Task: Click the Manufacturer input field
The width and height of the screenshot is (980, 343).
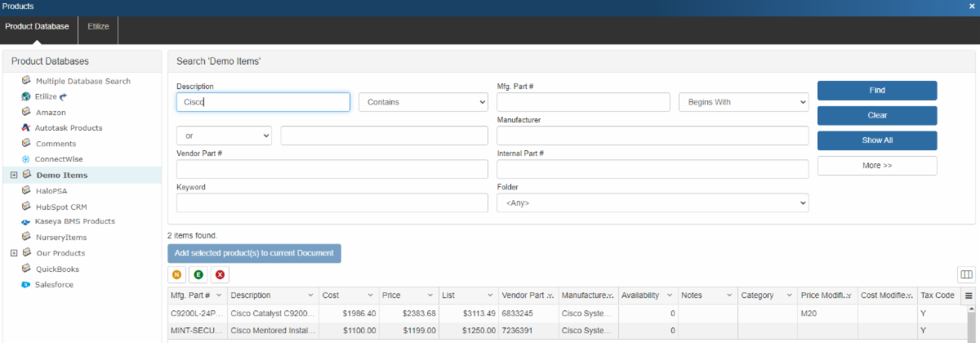Action: click(652, 136)
